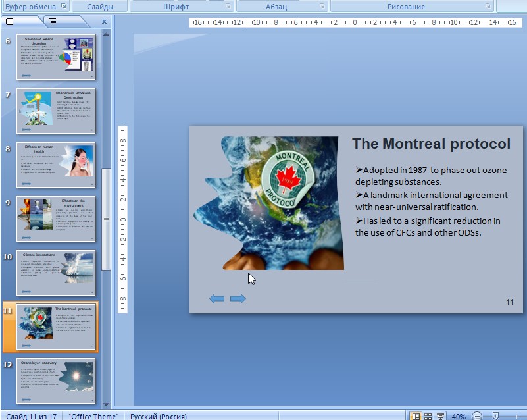Click bullet text Adopted in 1987

(x=433, y=176)
